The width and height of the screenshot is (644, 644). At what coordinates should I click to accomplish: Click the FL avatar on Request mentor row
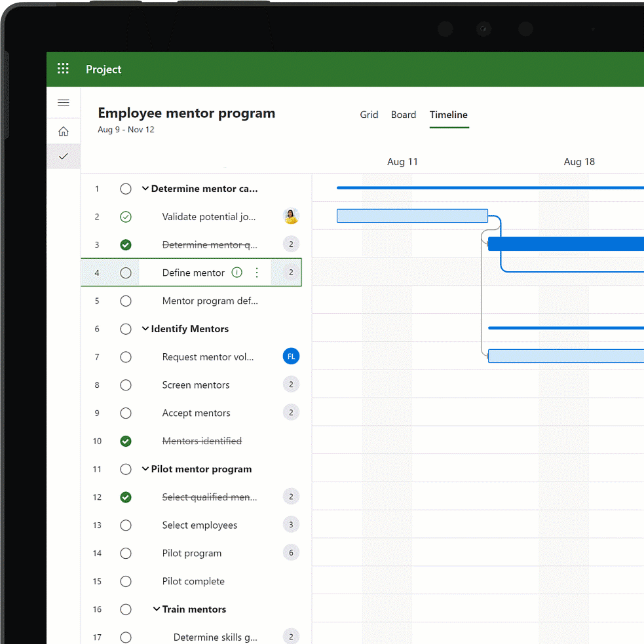point(291,356)
